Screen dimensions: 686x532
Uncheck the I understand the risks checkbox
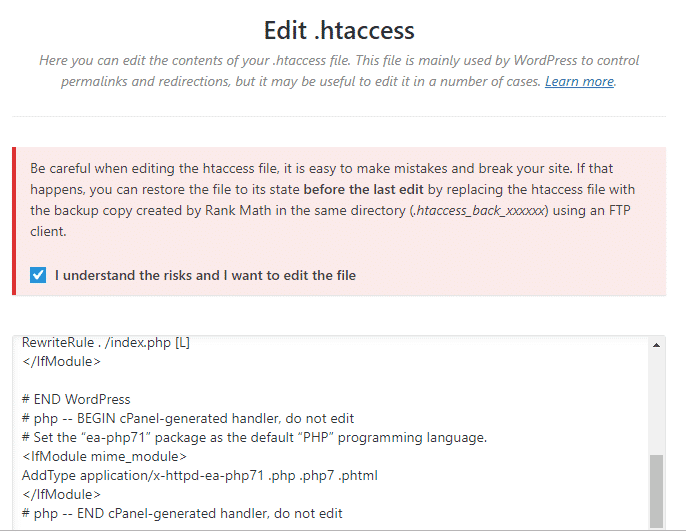pyautogui.click(x=38, y=275)
